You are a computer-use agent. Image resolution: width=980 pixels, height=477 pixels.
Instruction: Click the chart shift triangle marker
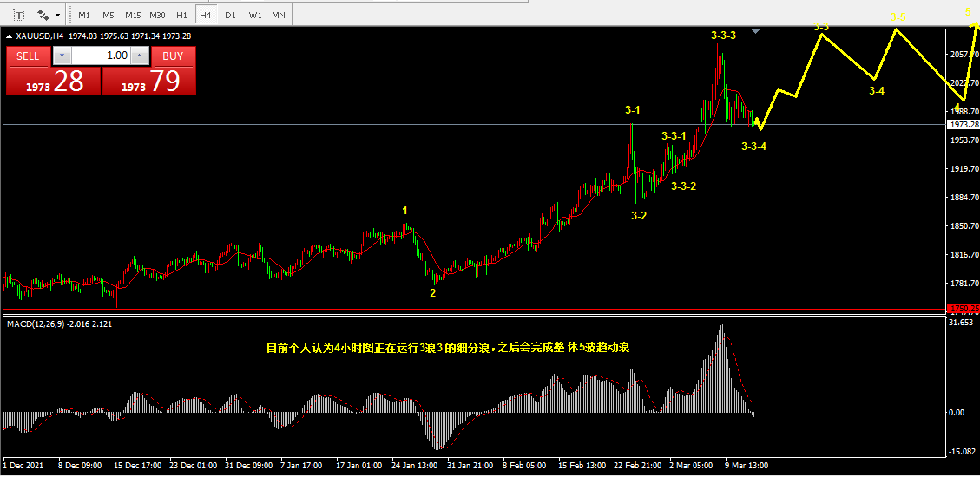click(x=756, y=30)
